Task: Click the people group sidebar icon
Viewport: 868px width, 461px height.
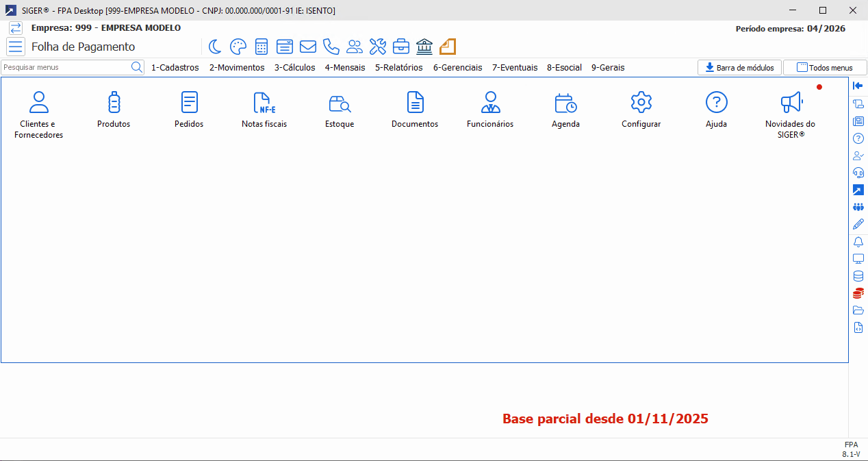Action: coord(858,207)
